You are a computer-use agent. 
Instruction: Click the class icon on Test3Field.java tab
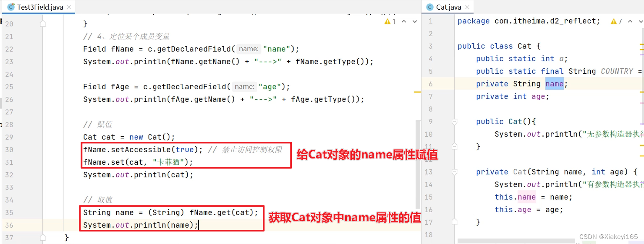tap(11, 7)
